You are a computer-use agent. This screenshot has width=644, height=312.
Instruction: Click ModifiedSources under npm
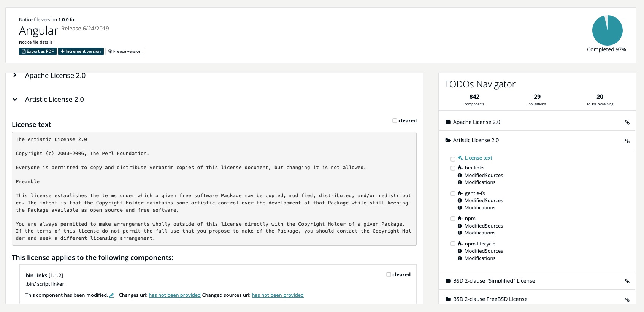point(484,226)
